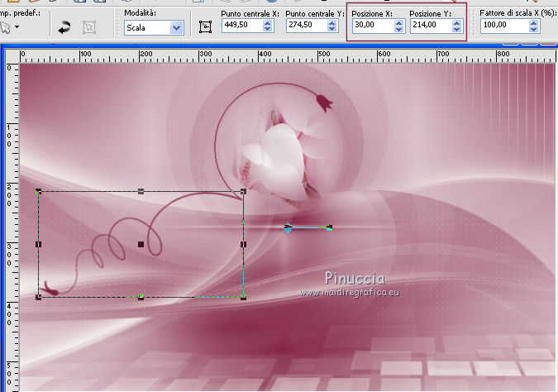Decrease Posizione X with down arrow

[399, 29]
